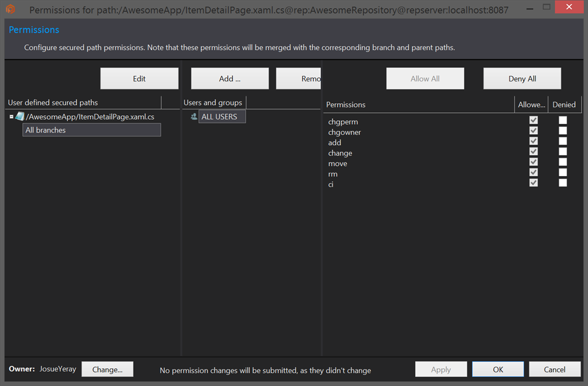Click the Add ... users button
Image resolution: width=588 pixels, height=386 pixels.
pos(230,79)
